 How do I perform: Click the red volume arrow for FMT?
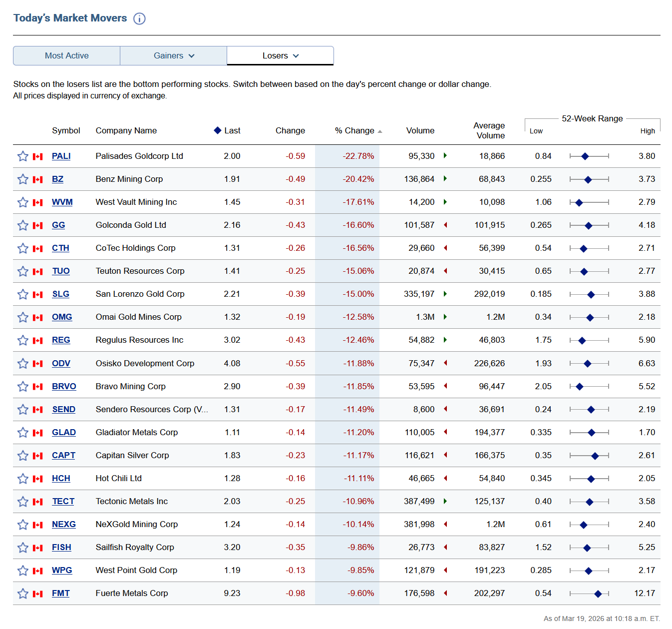[x=445, y=593]
